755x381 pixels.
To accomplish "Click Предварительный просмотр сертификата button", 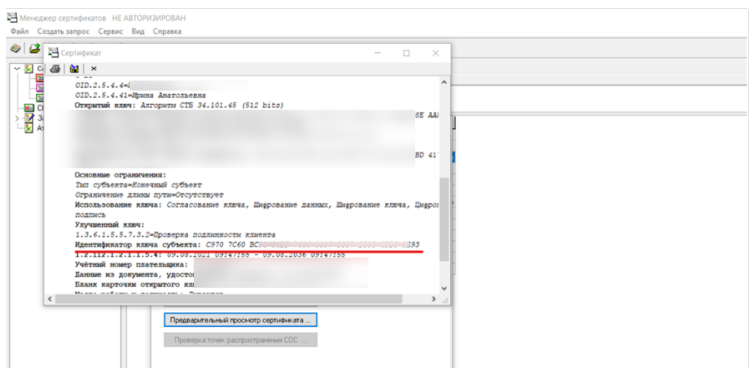I will coord(240,320).
